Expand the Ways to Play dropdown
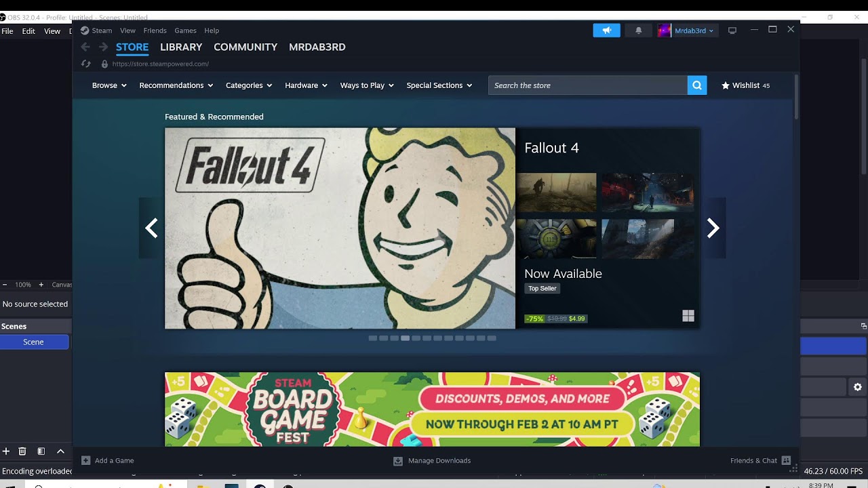 tap(367, 85)
